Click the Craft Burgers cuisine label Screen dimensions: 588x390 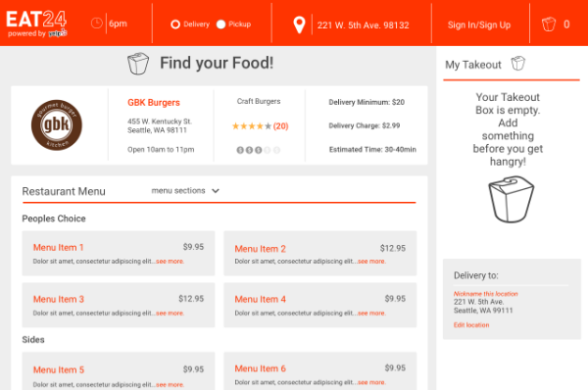pyautogui.click(x=259, y=101)
